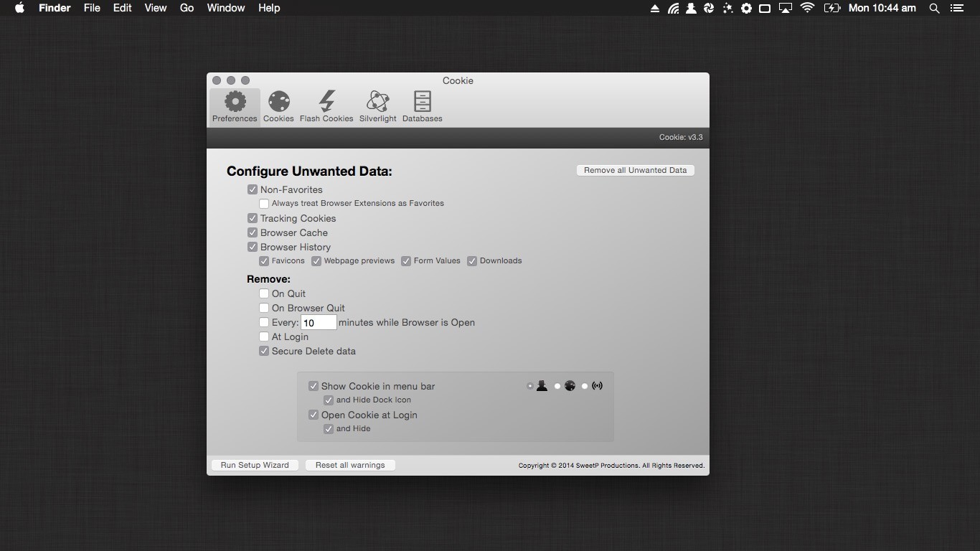Open the Edit menu
Viewport: 980px width, 551px height.
(123, 8)
